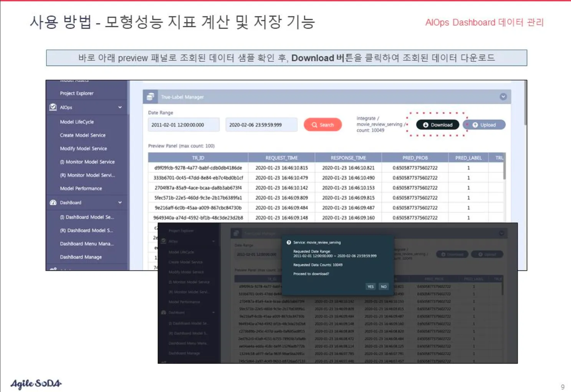Viewport: 571px width, 392px height.
Task: Click the True-Label Manager database icon
Action: 151,97
